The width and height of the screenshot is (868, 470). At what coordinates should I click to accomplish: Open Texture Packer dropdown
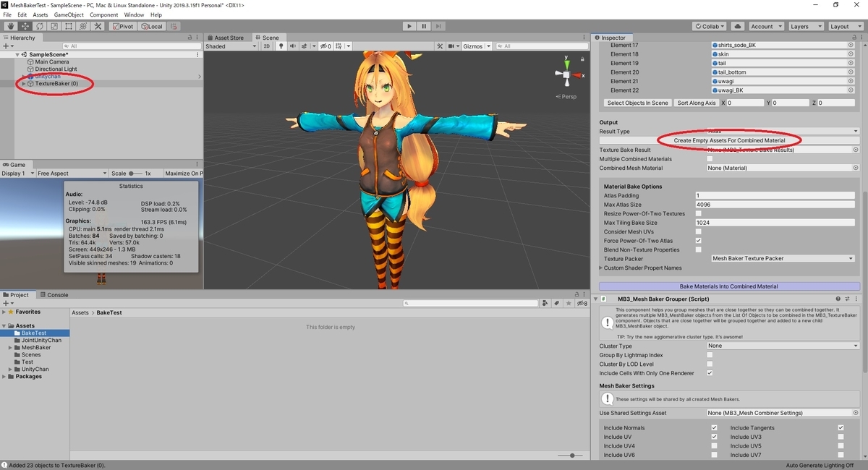tap(783, 259)
